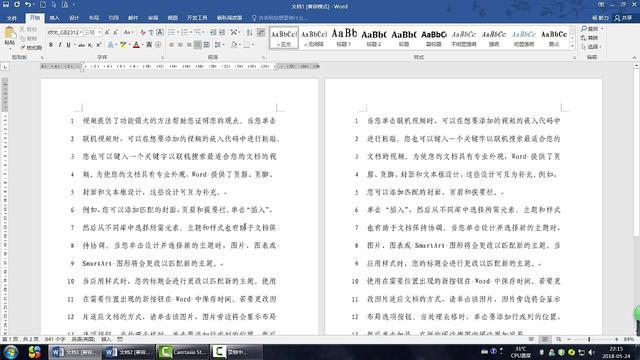The image size is (640, 360).
Task: Open the Windows Start button
Action: click(x=11, y=352)
